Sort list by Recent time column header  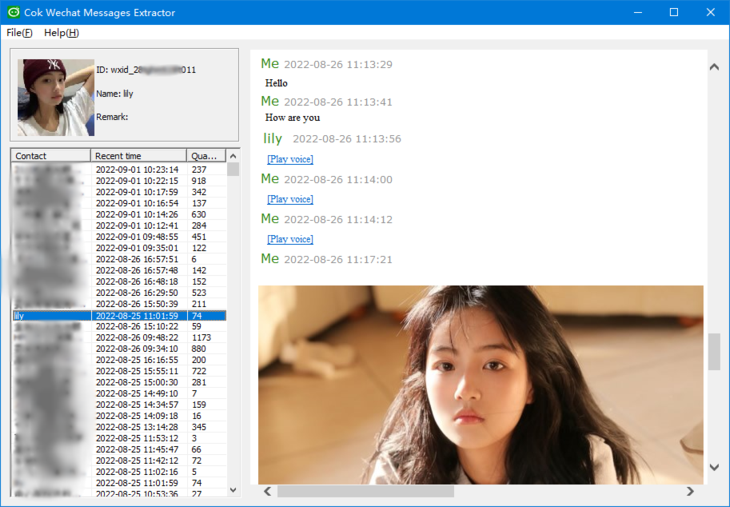tap(138, 156)
